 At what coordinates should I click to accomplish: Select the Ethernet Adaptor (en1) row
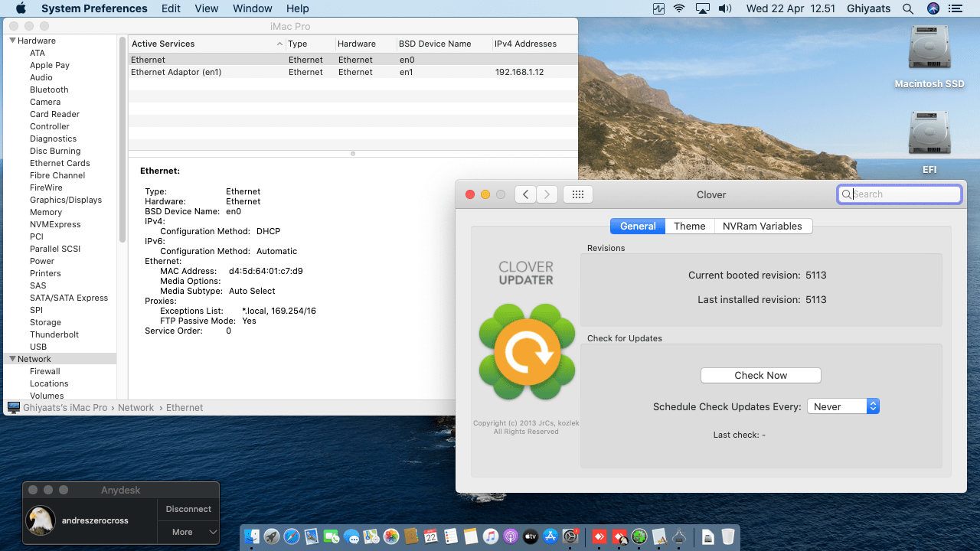point(353,72)
